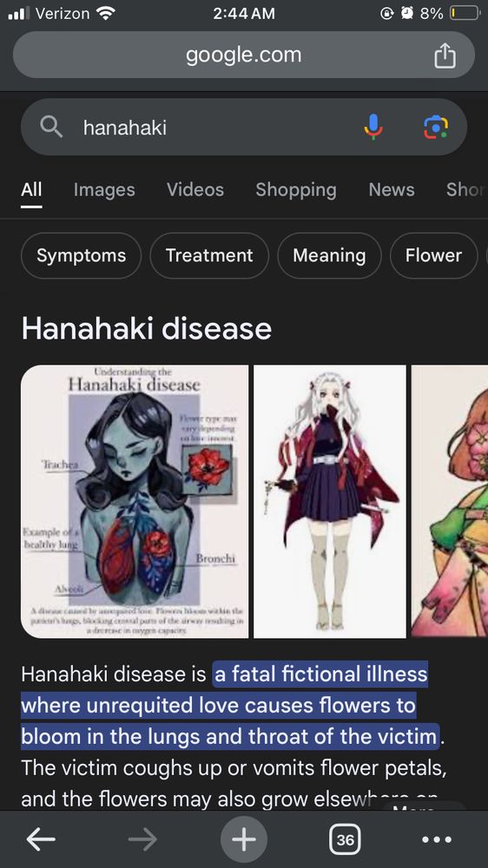This screenshot has width=488, height=868.
Task: Tap the Treatment filter chip
Action: tap(208, 255)
